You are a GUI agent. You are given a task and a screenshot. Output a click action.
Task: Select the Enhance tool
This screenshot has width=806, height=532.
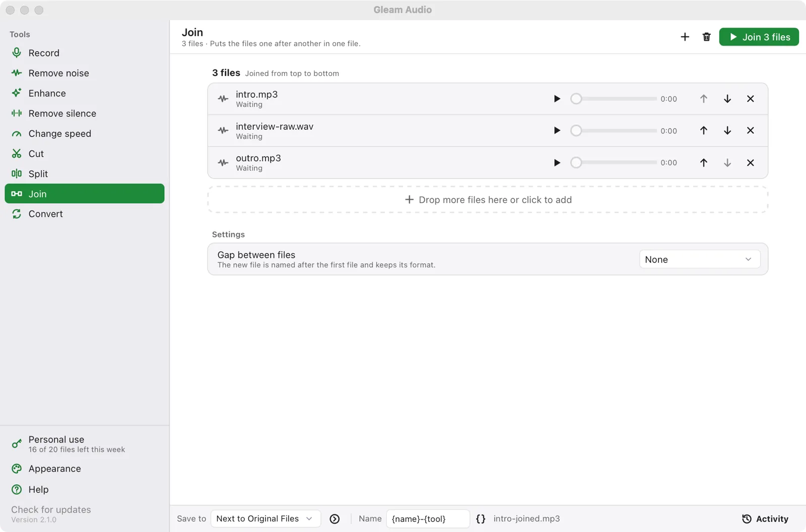coord(84,93)
